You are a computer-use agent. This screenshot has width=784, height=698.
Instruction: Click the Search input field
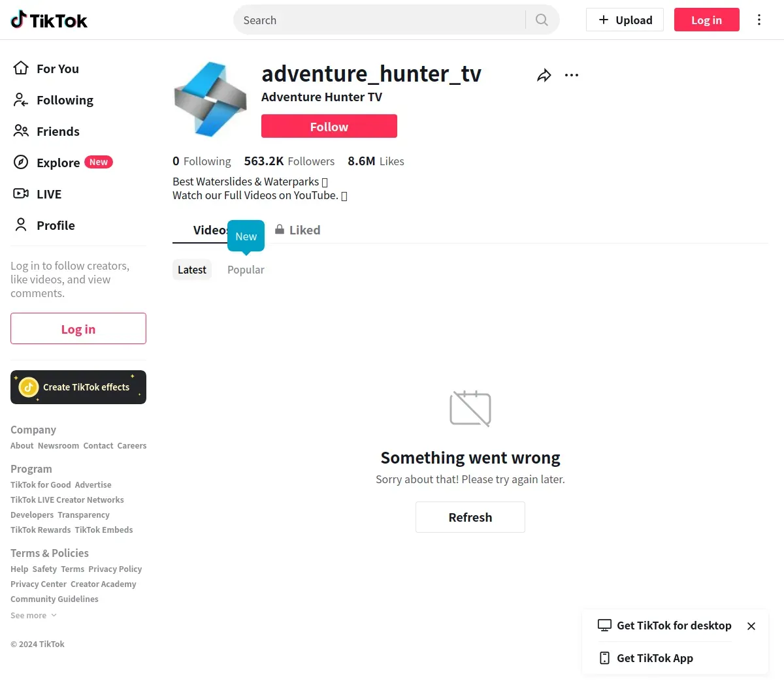pyautogui.click(x=382, y=20)
